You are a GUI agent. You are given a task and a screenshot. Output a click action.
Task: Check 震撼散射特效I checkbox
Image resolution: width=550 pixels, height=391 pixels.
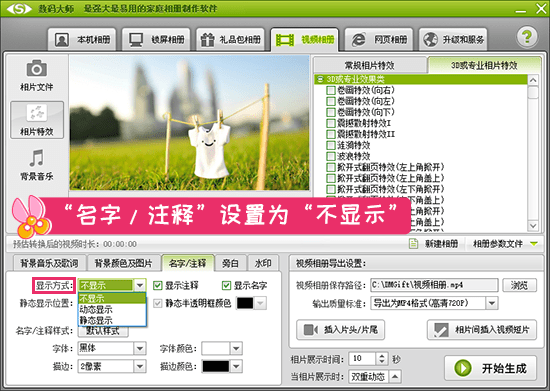pyautogui.click(x=331, y=123)
